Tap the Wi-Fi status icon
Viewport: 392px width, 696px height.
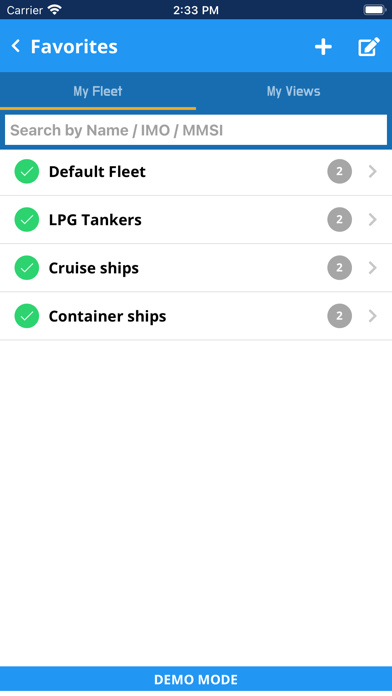pyautogui.click(x=55, y=10)
